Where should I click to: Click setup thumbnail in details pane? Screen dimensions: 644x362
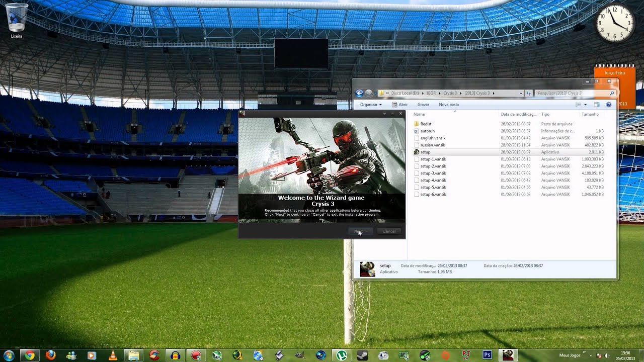(368, 269)
